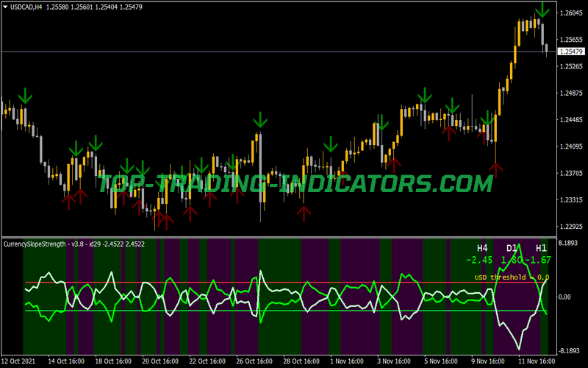
Task: Click the 1.25265 price scale label
Action: pos(571,66)
